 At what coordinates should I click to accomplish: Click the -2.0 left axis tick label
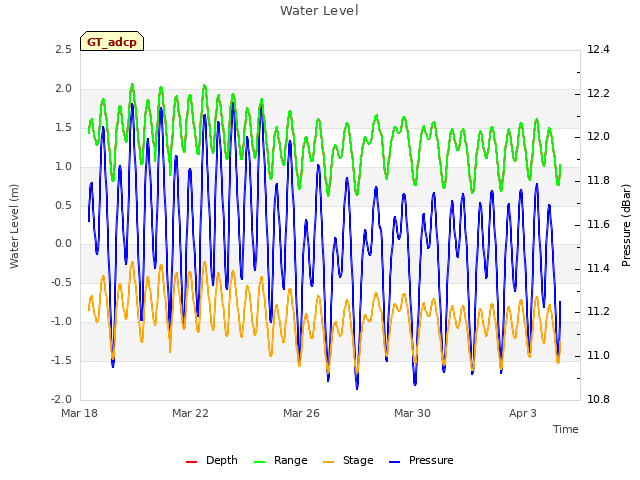click(x=61, y=400)
